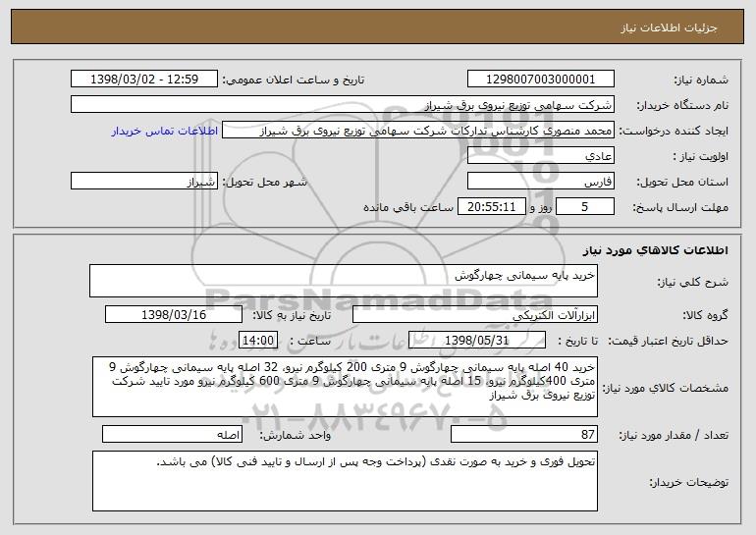The image size is (756, 535).
Task: Click the label شماره نیاز
Action: point(701,80)
